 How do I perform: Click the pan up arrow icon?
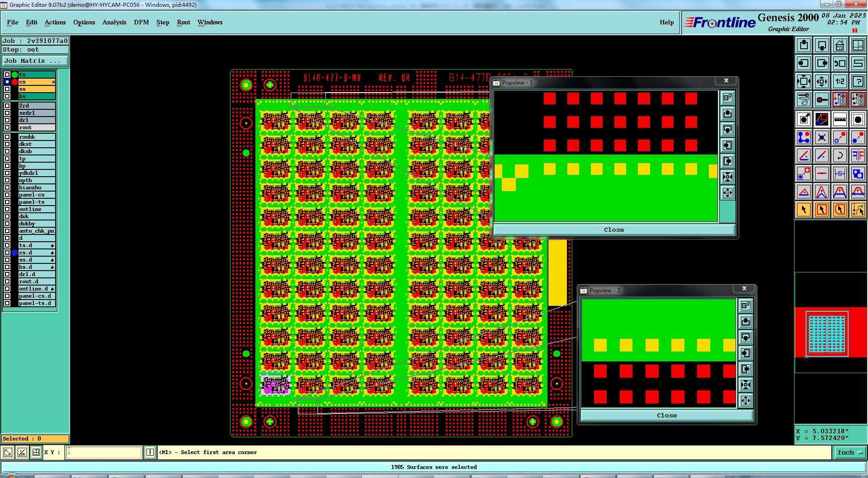point(804,45)
